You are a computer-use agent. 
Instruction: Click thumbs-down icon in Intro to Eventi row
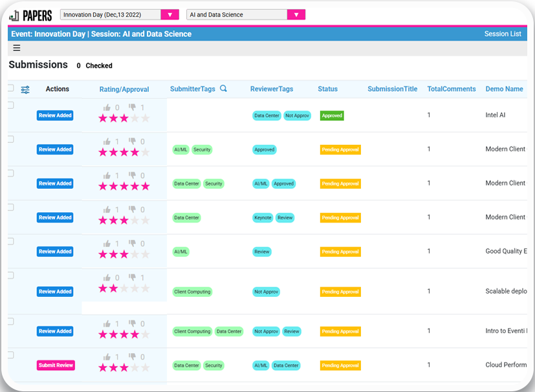pos(133,323)
